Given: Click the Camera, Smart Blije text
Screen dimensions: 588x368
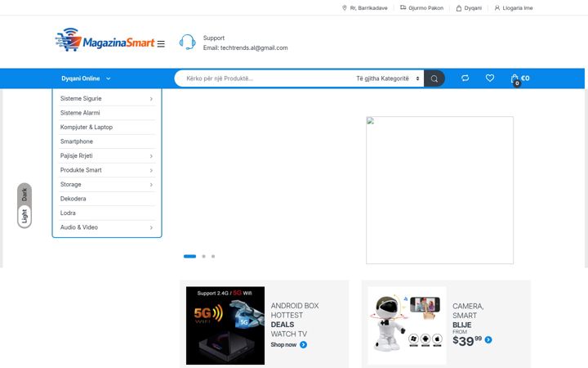Looking at the screenshot, I should [468, 316].
